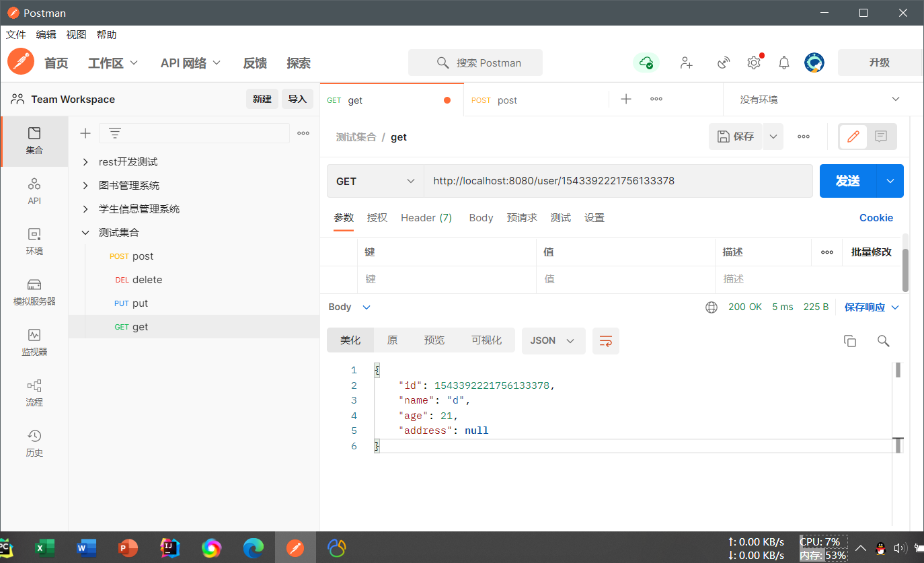Open the 帮助 menu
The image size is (924, 563).
pyautogui.click(x=106, y=35)
